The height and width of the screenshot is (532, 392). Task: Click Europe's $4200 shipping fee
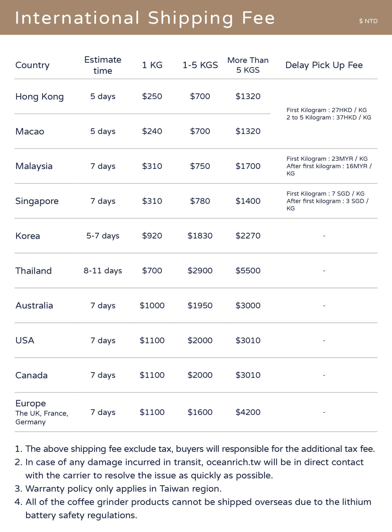(248, 412)
